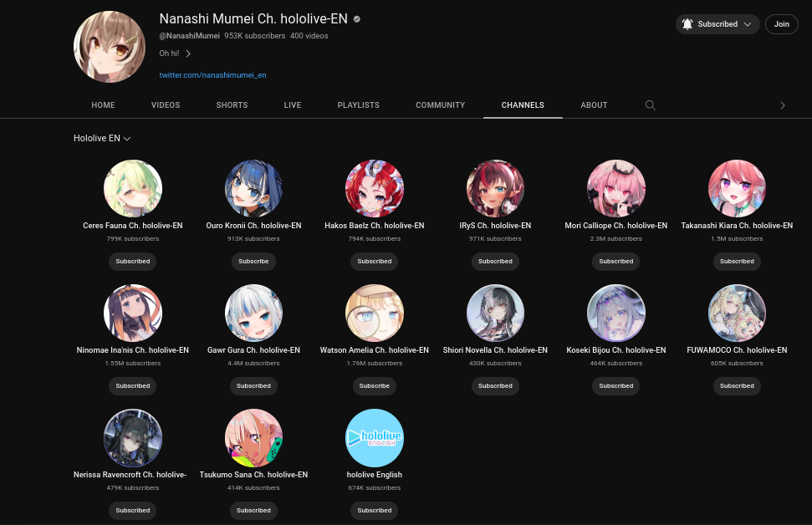Viewport: 812px width, 525px height.
Task: Click the '2.3M subscribers' text
Action: coord(616,239)
